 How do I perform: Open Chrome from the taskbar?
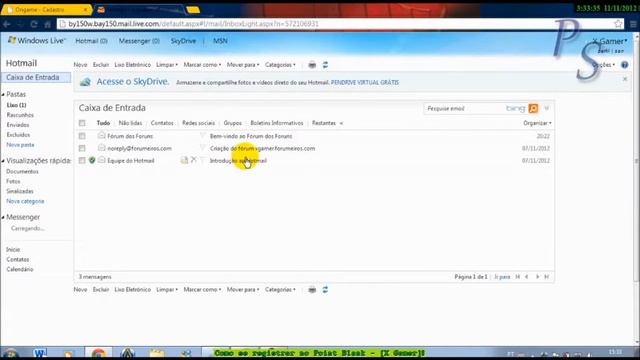point(98,353)
